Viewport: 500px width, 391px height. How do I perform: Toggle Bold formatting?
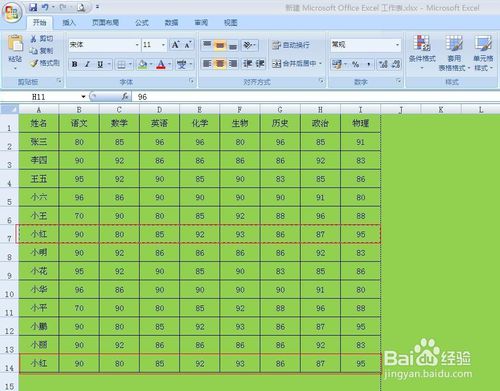(75, 64)
